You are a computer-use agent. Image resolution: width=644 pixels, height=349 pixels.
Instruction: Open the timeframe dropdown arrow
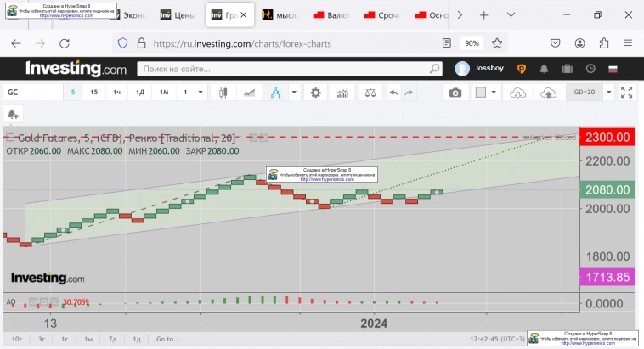pos(201,92)
